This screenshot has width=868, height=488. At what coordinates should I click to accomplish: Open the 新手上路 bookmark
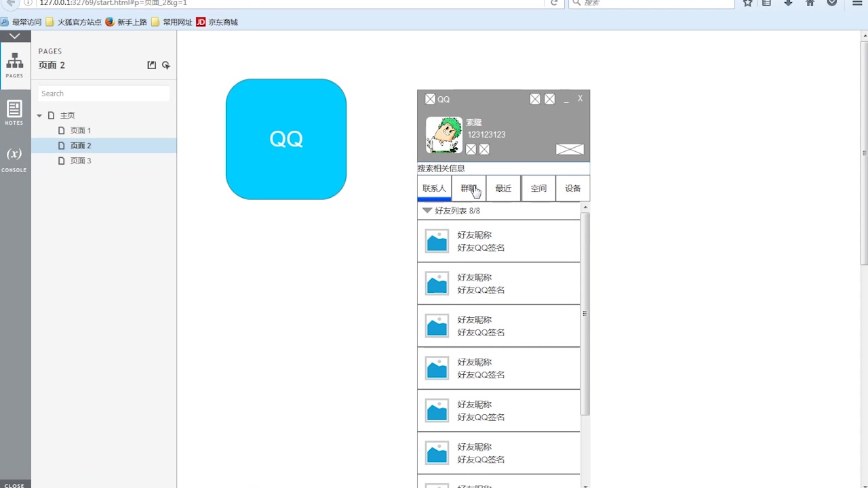[x=126, y=22]
